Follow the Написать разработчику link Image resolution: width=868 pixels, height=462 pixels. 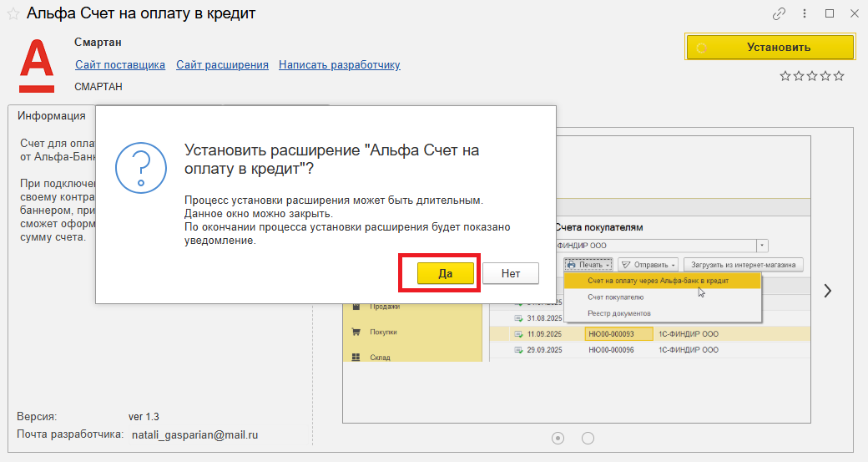pos(340,65)
